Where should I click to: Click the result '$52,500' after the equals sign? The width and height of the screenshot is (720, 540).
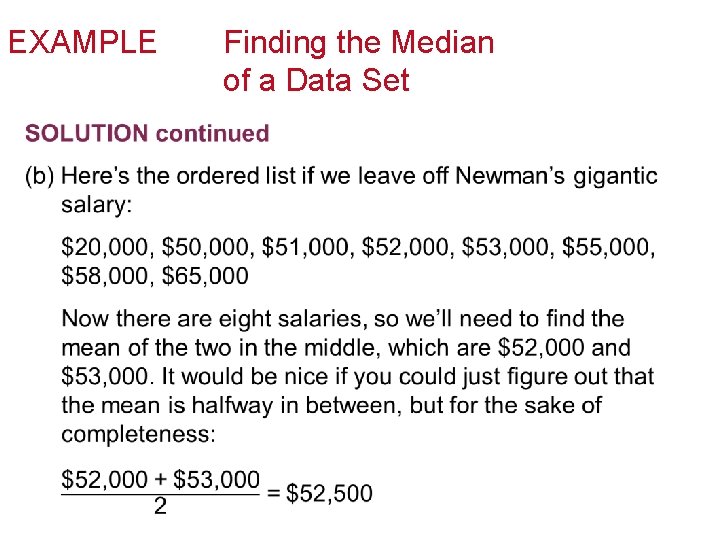click(330, 494)
